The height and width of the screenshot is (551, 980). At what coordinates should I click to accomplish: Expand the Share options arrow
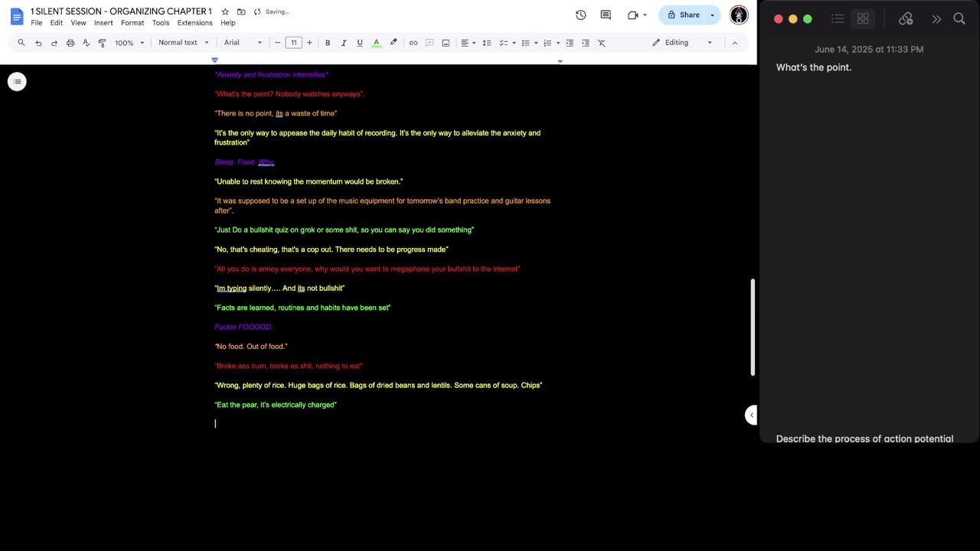(x=712, y=15)
